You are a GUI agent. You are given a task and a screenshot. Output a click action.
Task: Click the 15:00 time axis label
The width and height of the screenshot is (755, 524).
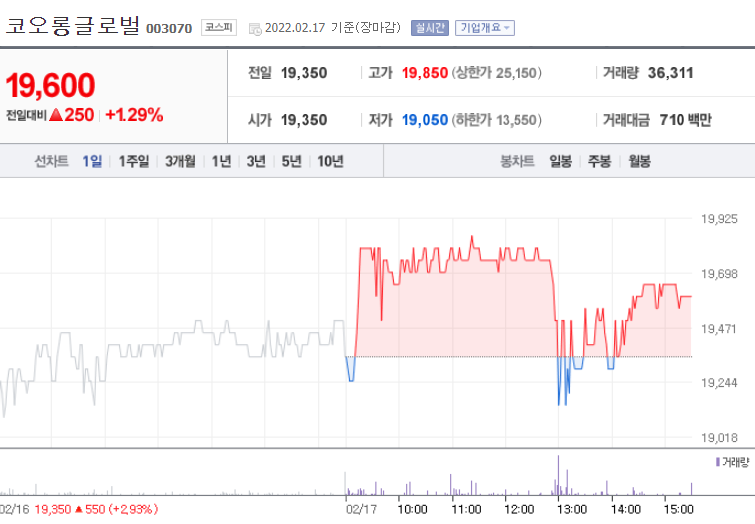[x=678, y=509]
